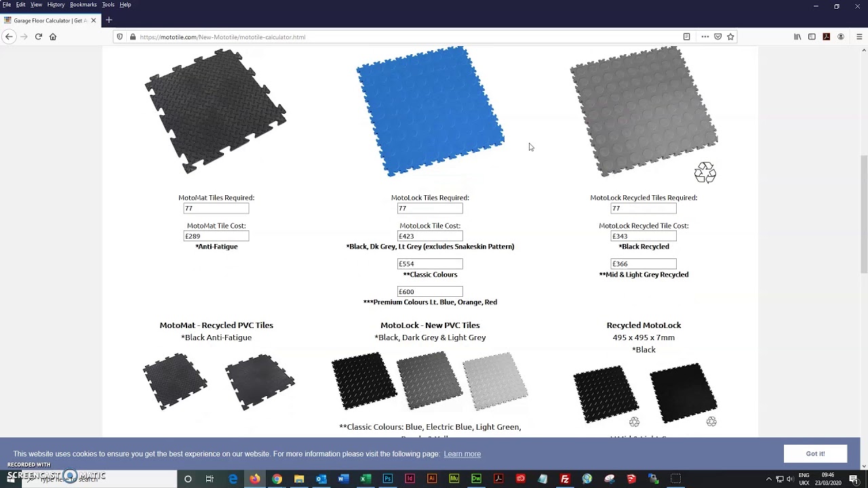Click the Premium Colours £600 field
This screenshot has width=868, height=488.
pos(430,291)
